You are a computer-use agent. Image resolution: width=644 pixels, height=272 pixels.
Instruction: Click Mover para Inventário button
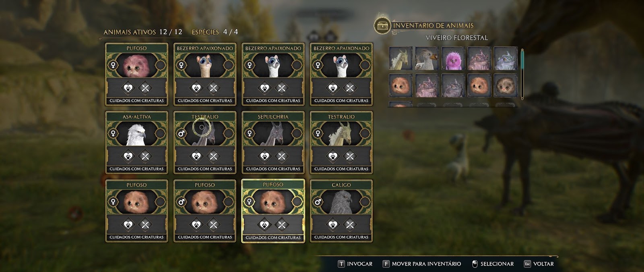coord(422,264)
